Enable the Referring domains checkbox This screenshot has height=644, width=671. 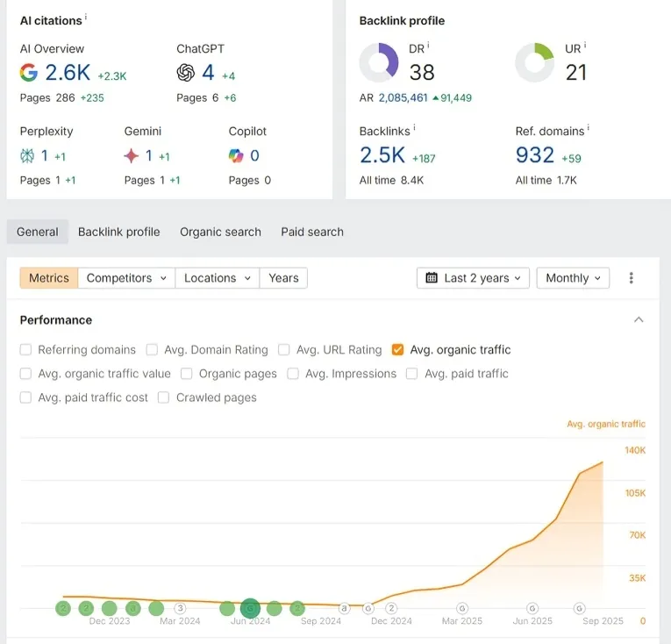26,350
